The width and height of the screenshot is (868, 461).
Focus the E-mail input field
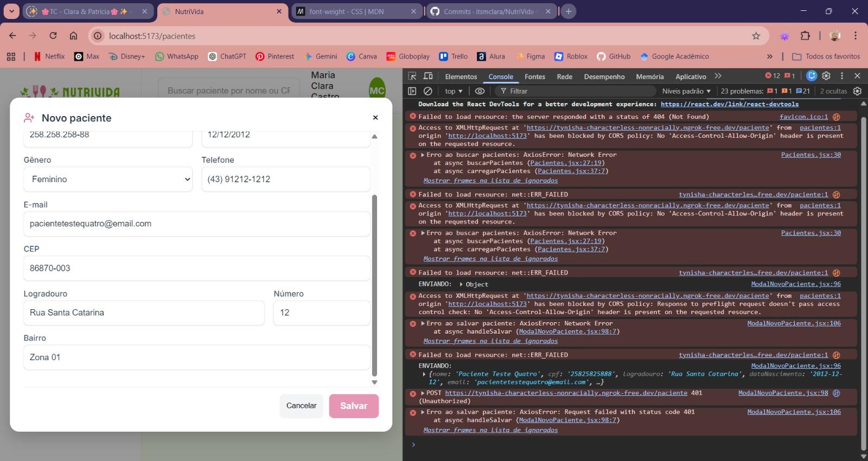[x=197, y=223]
